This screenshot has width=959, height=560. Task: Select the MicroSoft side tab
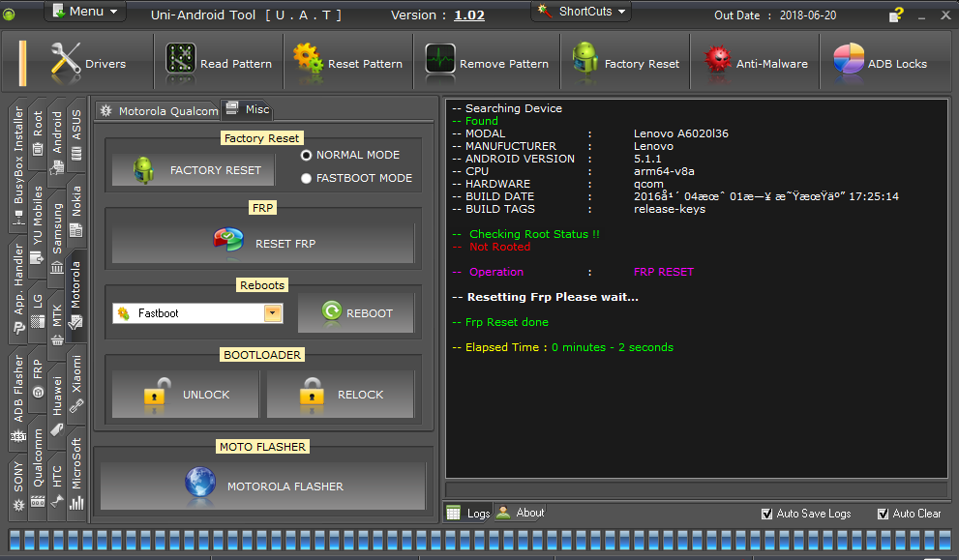(76, 474)
